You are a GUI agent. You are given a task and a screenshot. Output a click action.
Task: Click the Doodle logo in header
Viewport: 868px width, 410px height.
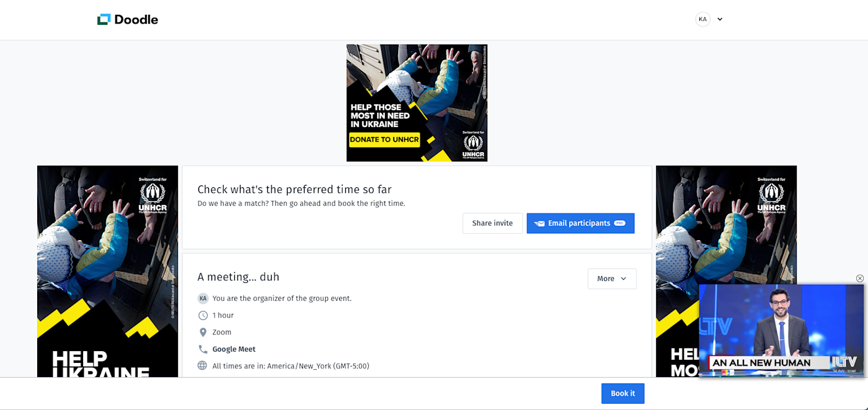point(128,19)
